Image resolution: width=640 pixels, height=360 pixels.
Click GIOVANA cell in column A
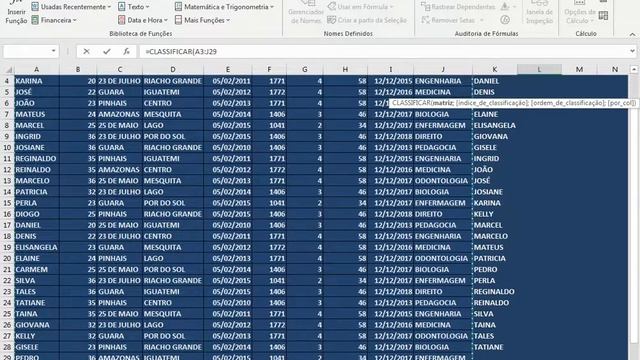coord(37,325)
